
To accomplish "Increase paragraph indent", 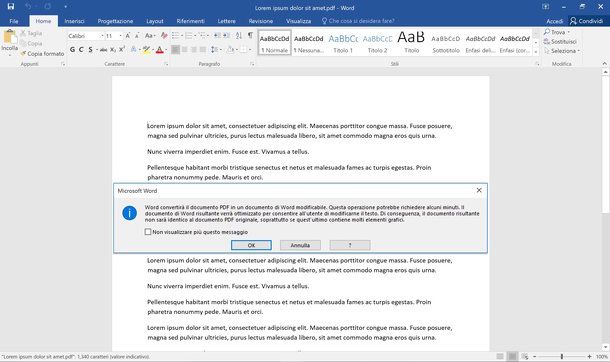I will [x=226, y=36].
